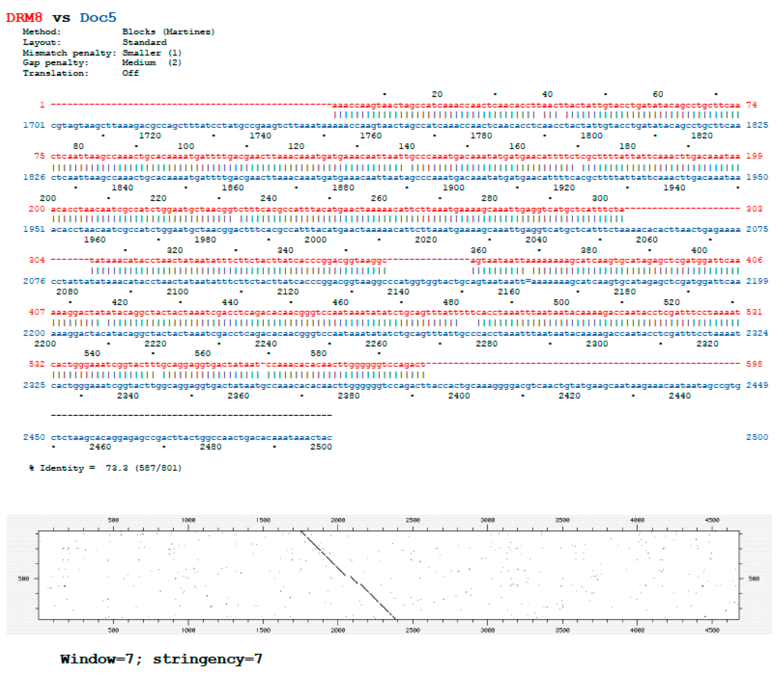
Task: Click the Mismatch penalty Smaller (1) value
Action: tap(152, 53)
